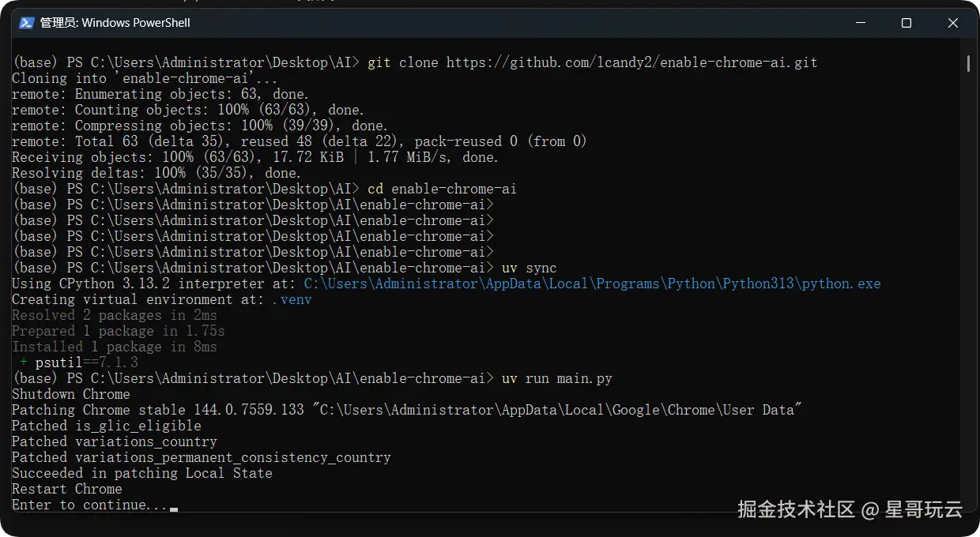Click the 'uv run main.py' command

(x=556, y=378)
